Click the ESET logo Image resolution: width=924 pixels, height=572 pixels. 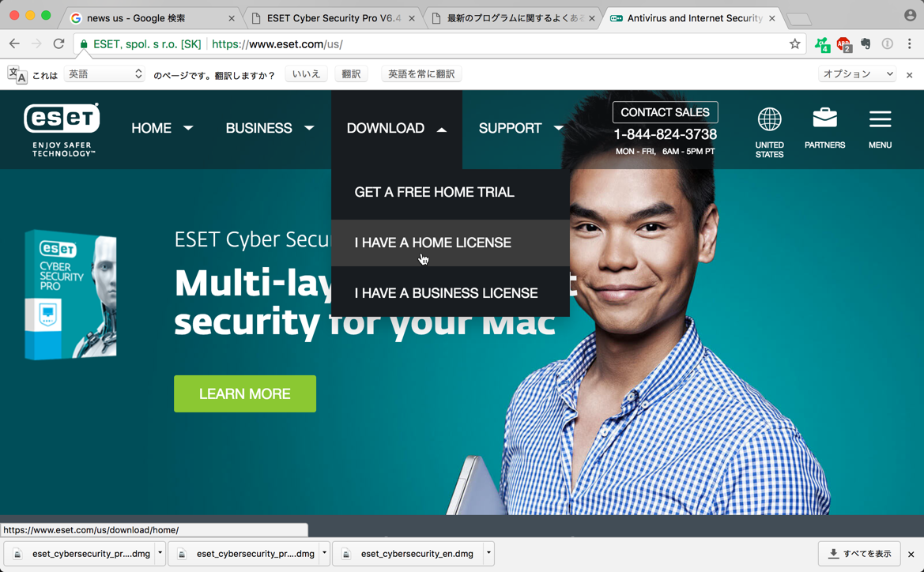pos(62,130)
